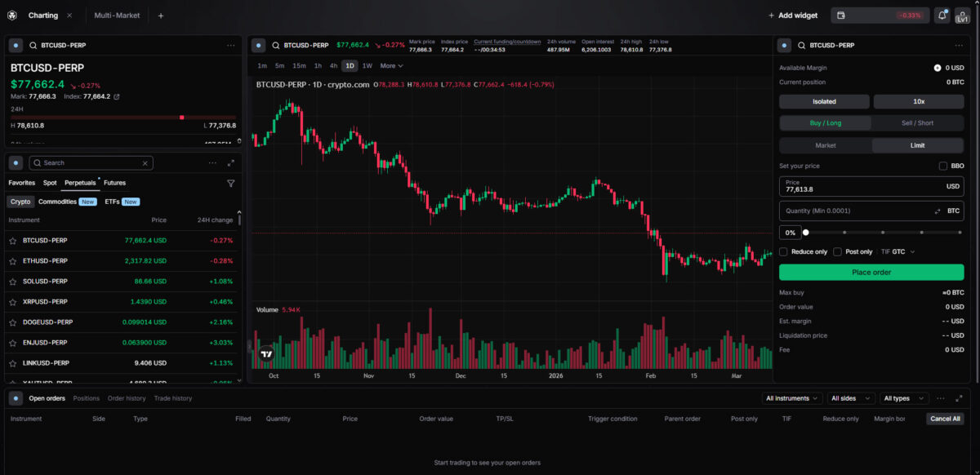The width and height of the screenshot is (980, 475).
Task: Open the TIF GTC dropdown
Action: 898,251
